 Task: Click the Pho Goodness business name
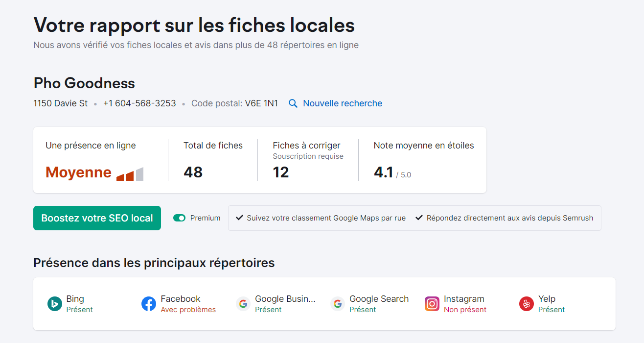click(84, 83)
